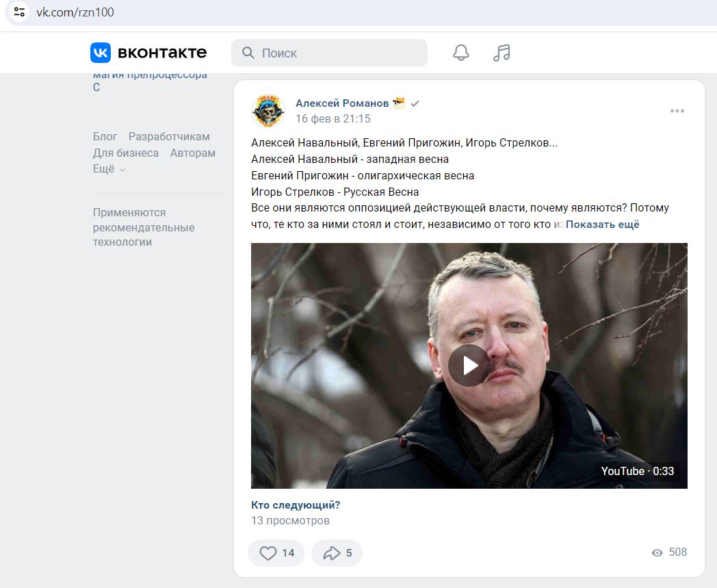Screen dimensions: 717x588
Task: Open the music note icon
Action: [x=501, y=53]
